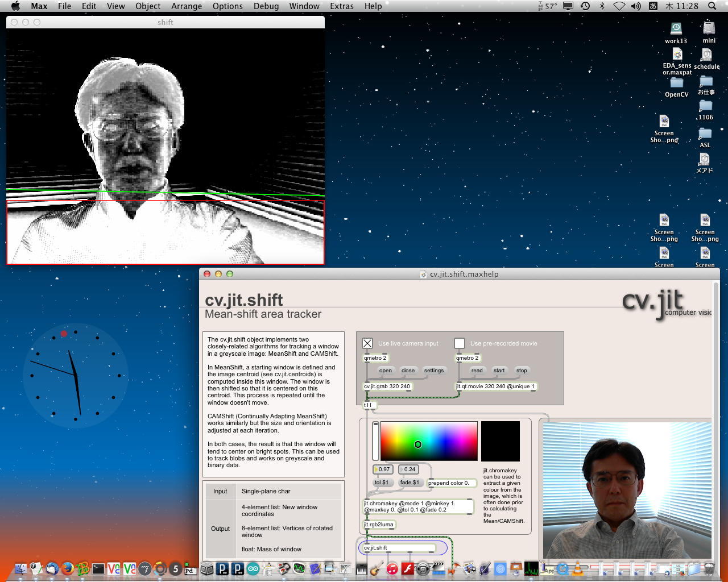Open iTunes from the Dock
This screenshot has height=582, width=728.
click(392, 568)
